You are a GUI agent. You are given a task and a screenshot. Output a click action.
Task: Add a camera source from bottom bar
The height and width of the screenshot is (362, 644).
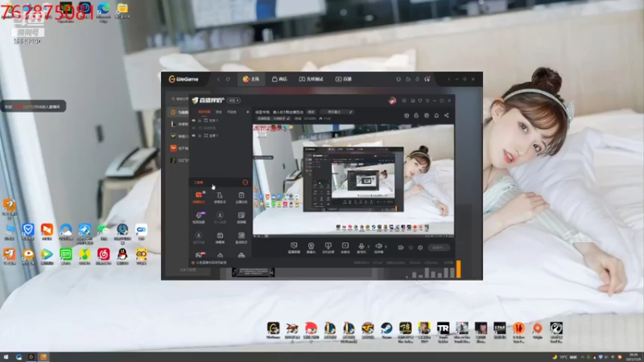311,247
